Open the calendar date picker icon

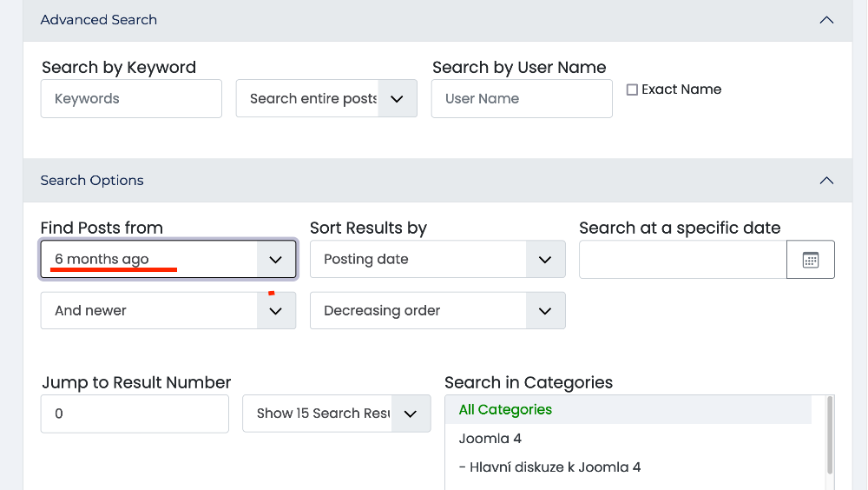pyautogui.click(x=810, y=260)
